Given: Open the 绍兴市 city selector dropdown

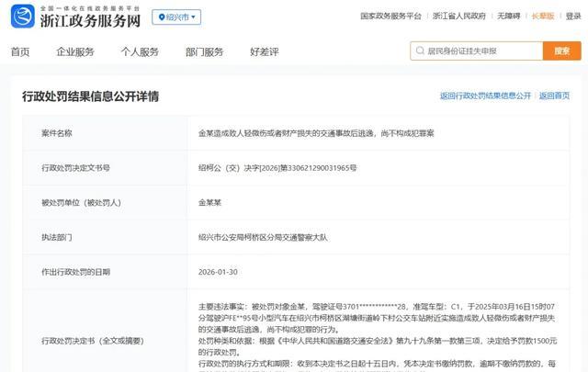Looking at the screenshot, I should tap(176, 17).
